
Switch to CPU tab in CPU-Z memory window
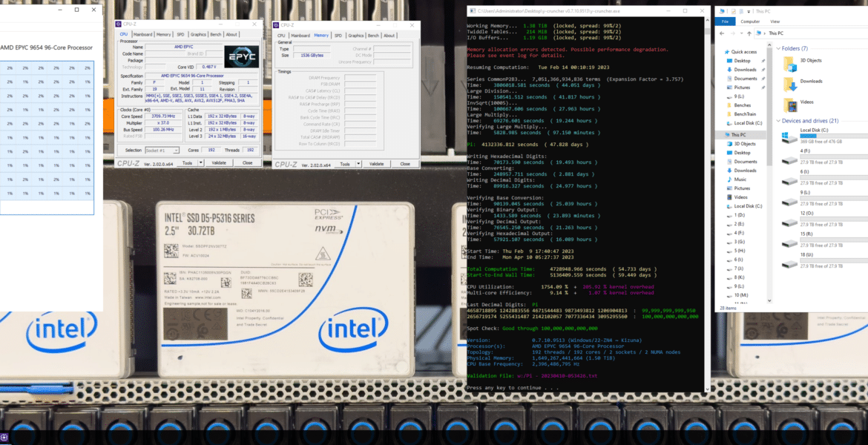(281, 36)
